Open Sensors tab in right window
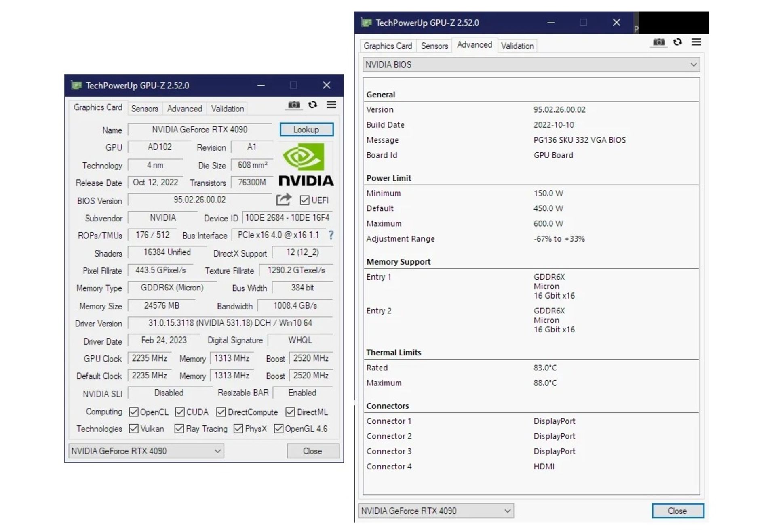This screenshot has height=532, width=776. tap(434, 46)
